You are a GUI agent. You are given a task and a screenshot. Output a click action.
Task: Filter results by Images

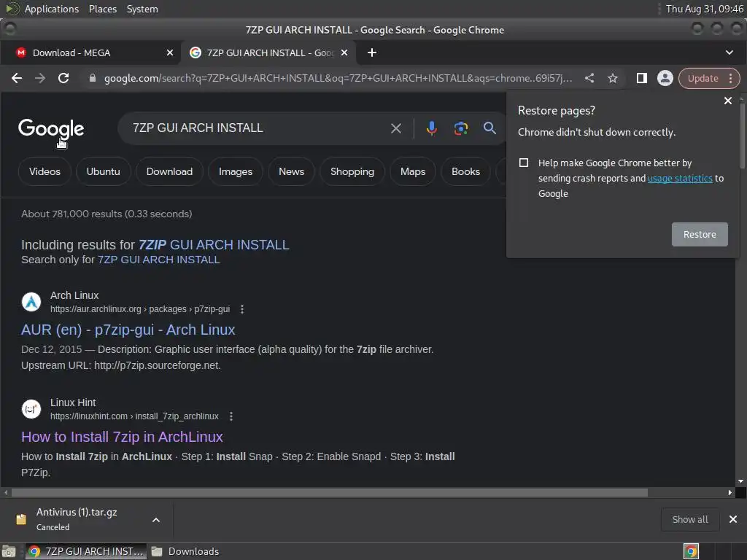(236, 171)
